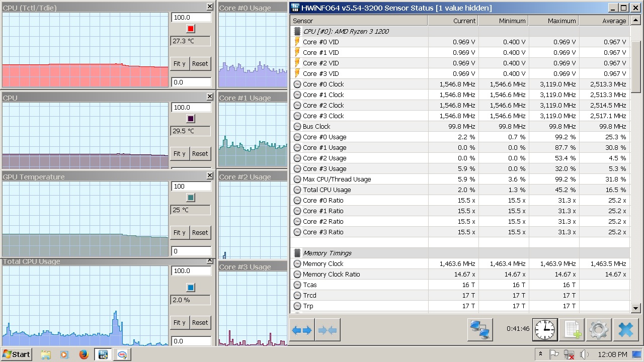This screenshot has width=644, height=362.
Task: Close the GPU Temperature graph window
Action: tap(210, 175)
